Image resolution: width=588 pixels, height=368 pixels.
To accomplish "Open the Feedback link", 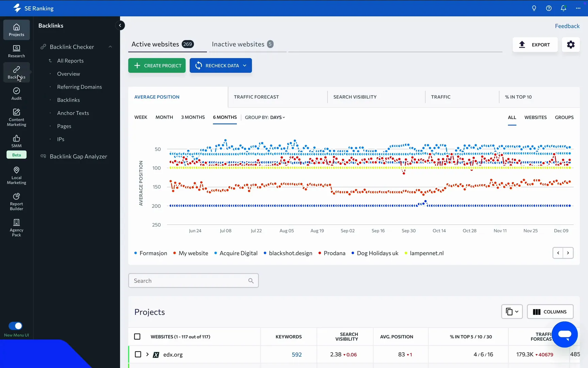I will [567, 26].
